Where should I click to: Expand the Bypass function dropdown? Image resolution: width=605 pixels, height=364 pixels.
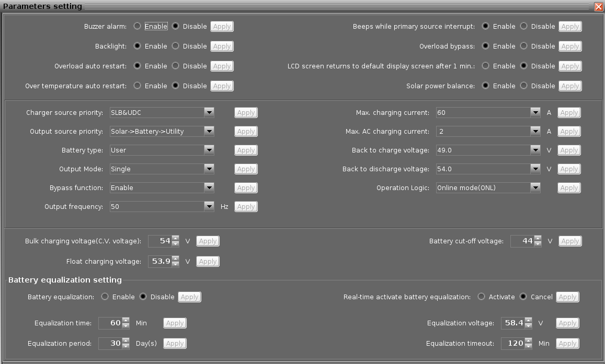coord(209,187)
